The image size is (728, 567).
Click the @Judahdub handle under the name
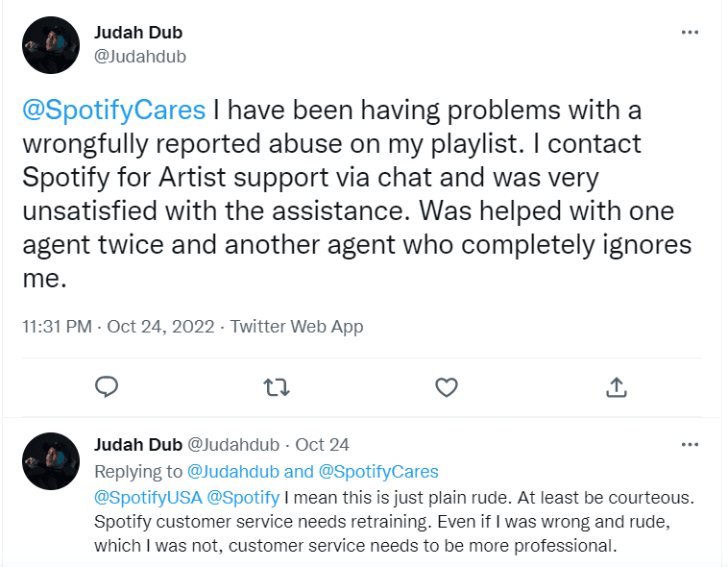[x=140, y=57]
